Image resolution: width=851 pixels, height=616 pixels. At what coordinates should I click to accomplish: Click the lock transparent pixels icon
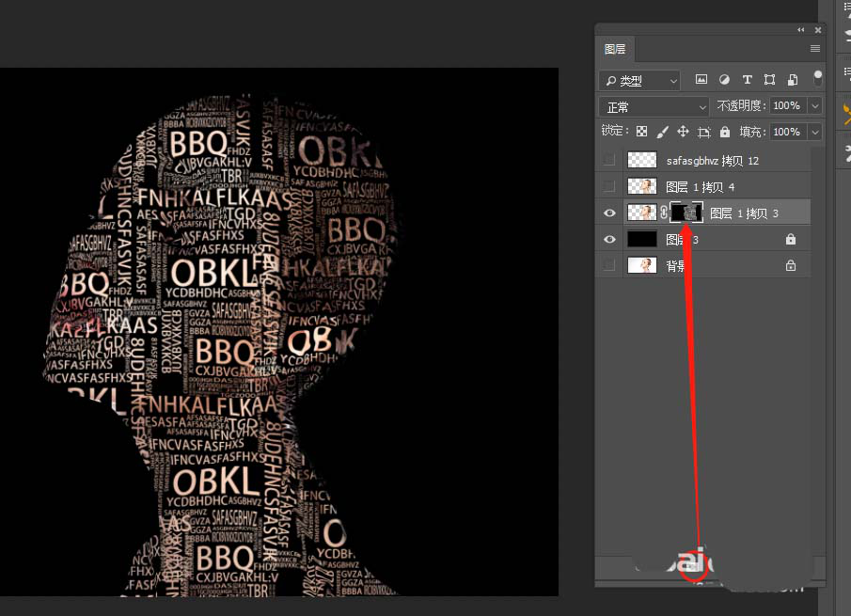tap(641, 133)
